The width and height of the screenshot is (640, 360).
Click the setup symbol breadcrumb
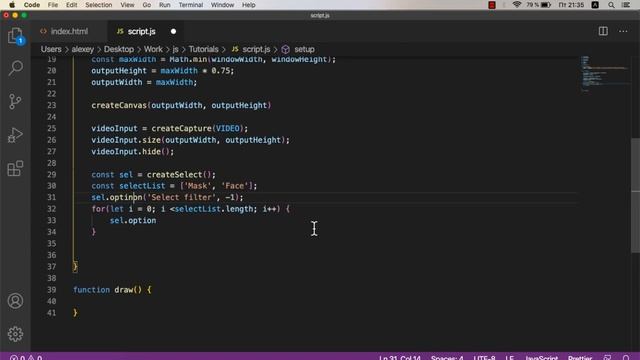[298, 49]
